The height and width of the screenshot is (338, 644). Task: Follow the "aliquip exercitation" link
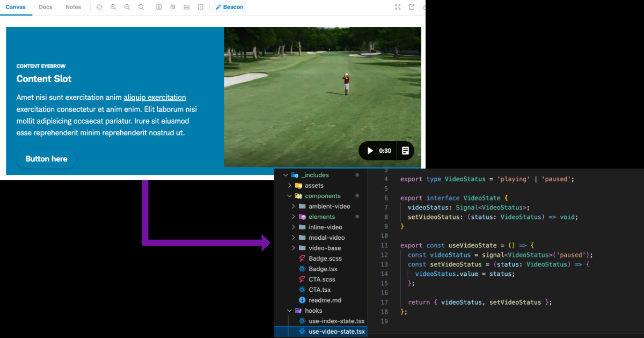click(x=155, y=98)
